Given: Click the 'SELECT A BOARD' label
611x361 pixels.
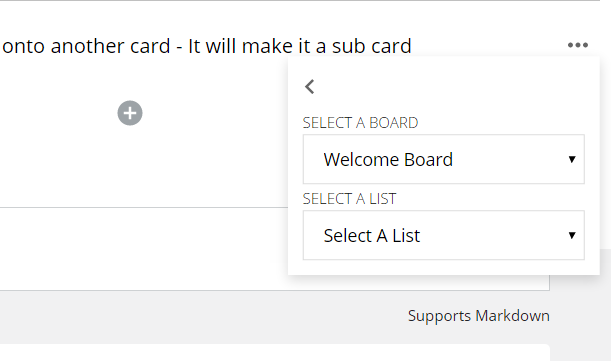Looking at the screenshot, I should coord(360,123).
